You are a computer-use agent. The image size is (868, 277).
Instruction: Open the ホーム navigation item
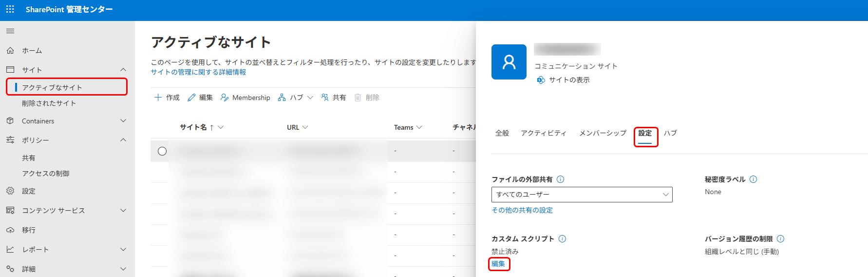[32, 51]
